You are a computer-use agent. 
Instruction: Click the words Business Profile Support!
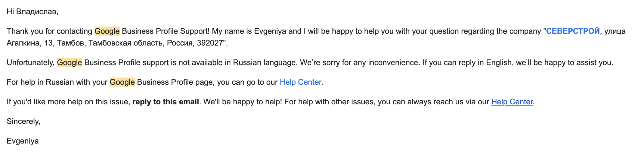point(166,31)
